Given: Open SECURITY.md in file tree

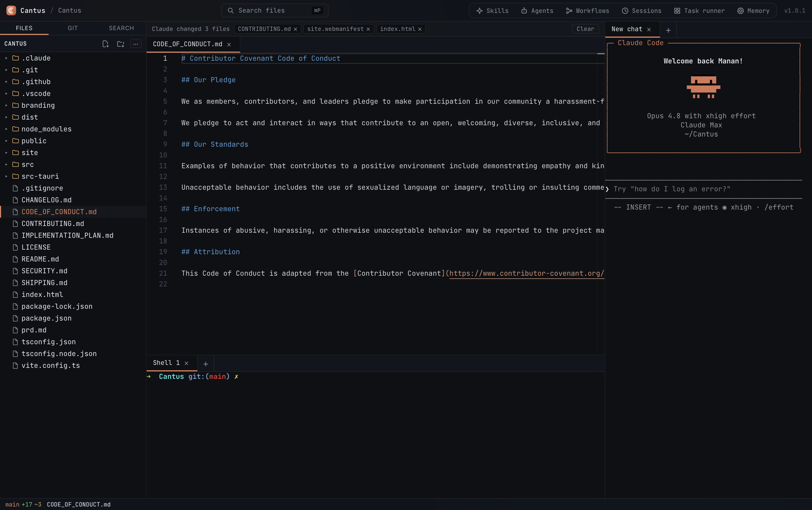Looking at the screenshot, I should point(73,271).
